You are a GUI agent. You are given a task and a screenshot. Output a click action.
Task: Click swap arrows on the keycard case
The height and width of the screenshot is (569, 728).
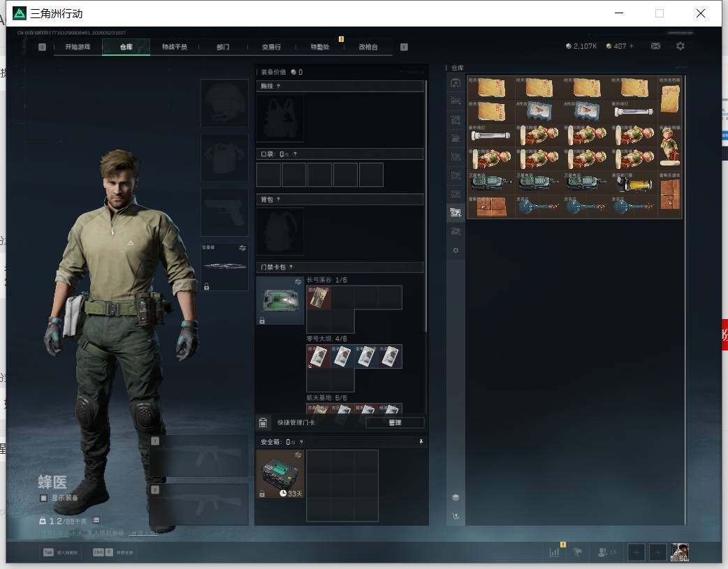tap(298, 282)
